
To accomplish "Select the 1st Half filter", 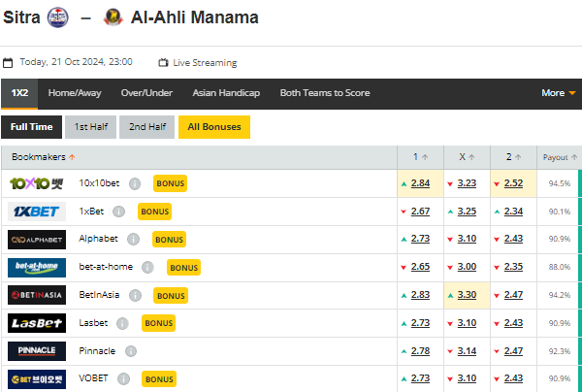I will pyautogui.click(x=90, y=127).
